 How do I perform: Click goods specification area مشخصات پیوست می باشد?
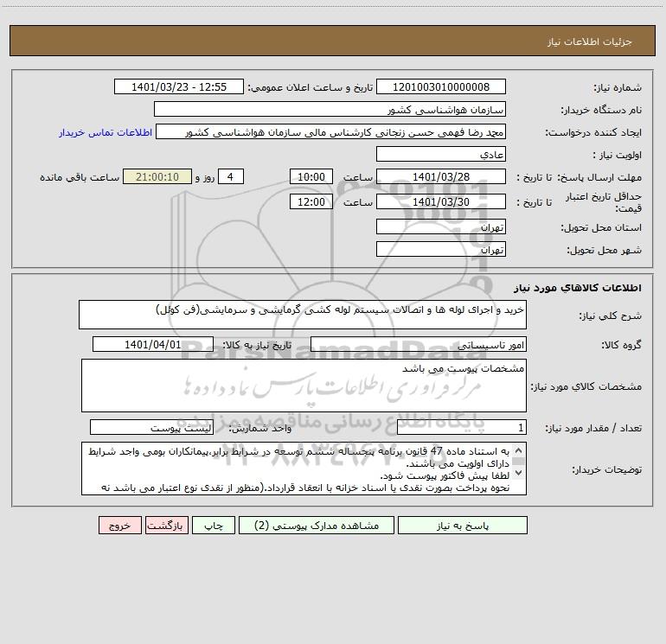[x=304, y=386]
